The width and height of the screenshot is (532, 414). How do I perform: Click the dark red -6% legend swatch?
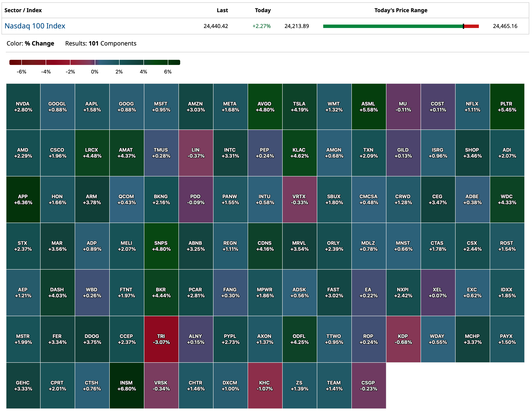pyautogui.click(x=15, y=62)
